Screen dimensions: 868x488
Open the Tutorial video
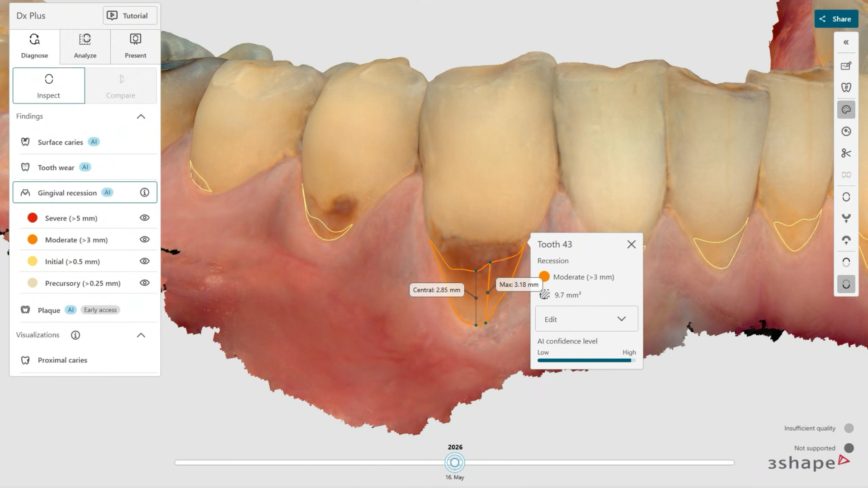click(130, 16)
